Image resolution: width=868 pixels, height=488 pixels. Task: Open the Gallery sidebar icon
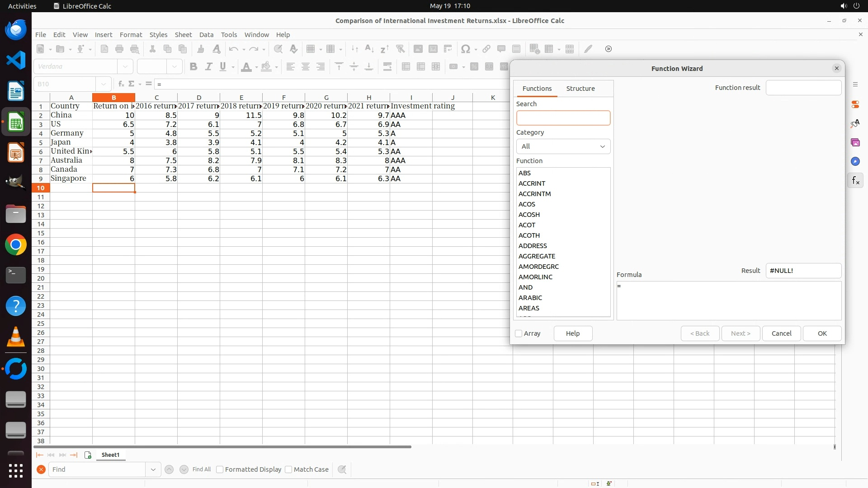[855, 142]
